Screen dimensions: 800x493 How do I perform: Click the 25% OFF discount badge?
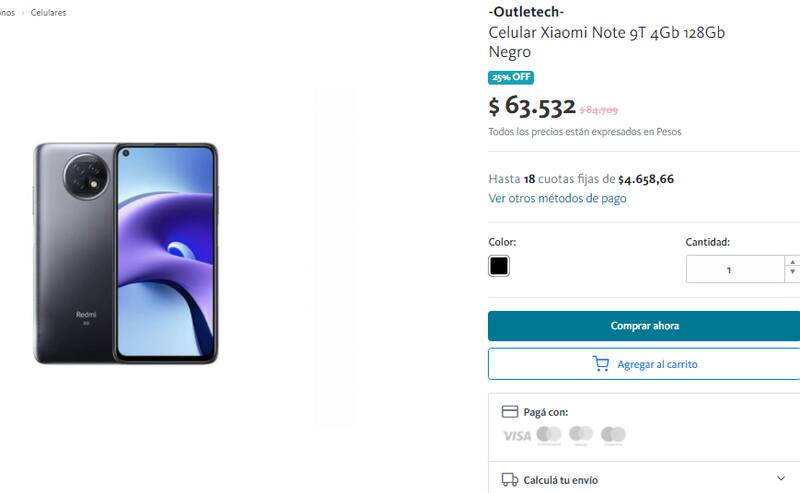tap(511, 77)
